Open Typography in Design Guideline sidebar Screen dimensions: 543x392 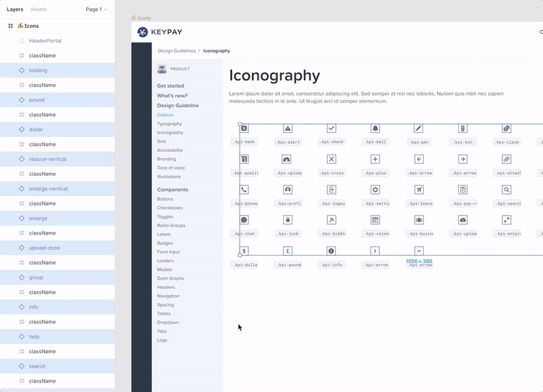click(170, 124)
